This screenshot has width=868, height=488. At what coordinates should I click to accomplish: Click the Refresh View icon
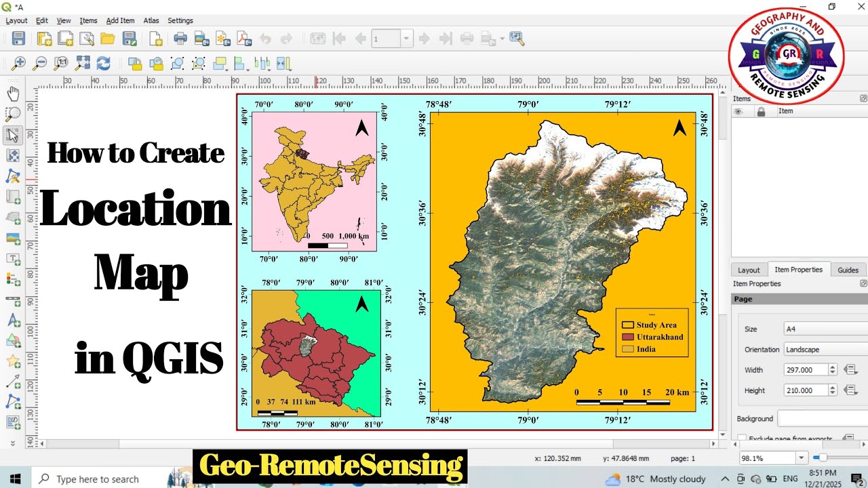[x=103, y=64]
